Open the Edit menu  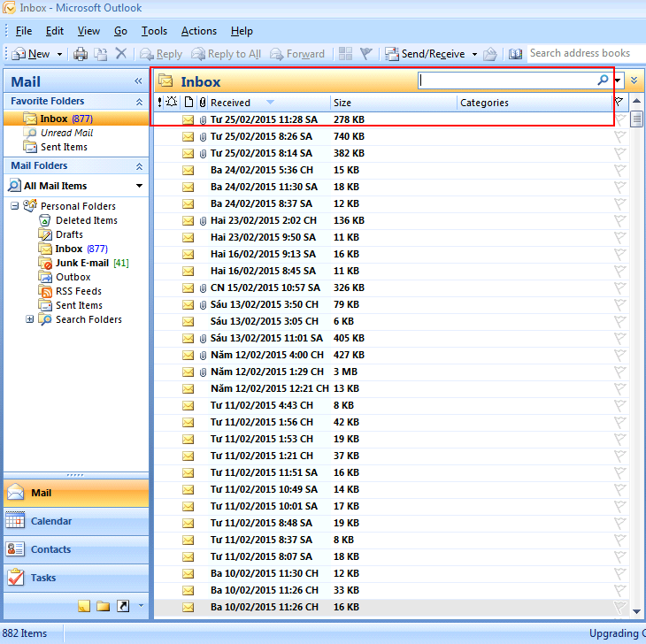54,31
